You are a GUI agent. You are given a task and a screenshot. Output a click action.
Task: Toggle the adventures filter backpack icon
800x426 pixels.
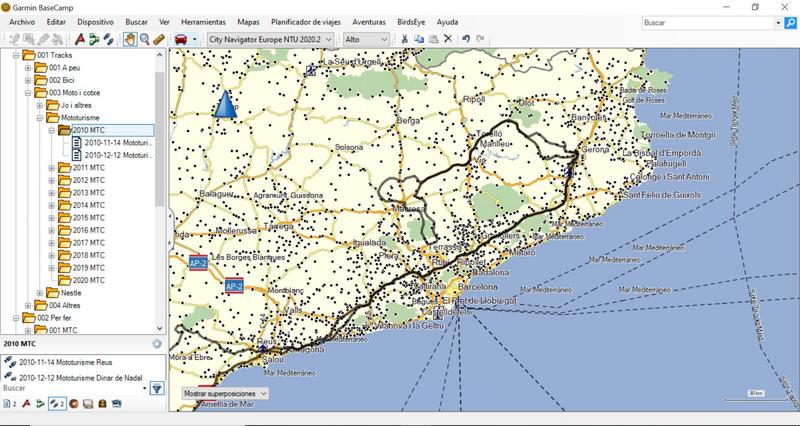click(x=102, y=404)
